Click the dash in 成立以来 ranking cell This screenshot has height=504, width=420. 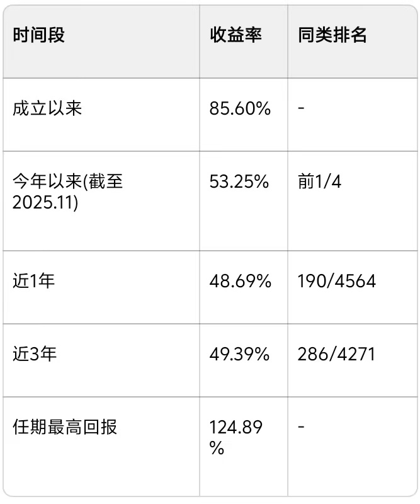(x=301, y=108)
